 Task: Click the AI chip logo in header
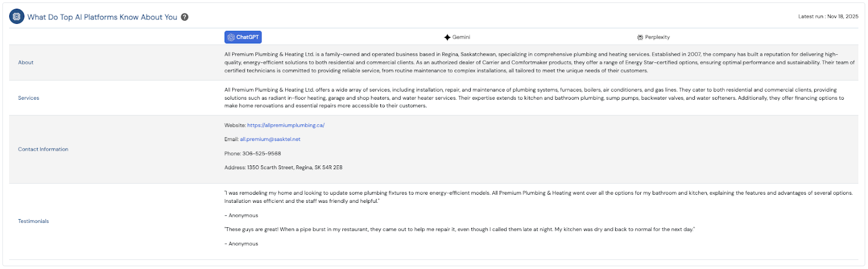[x=17, y=17]
